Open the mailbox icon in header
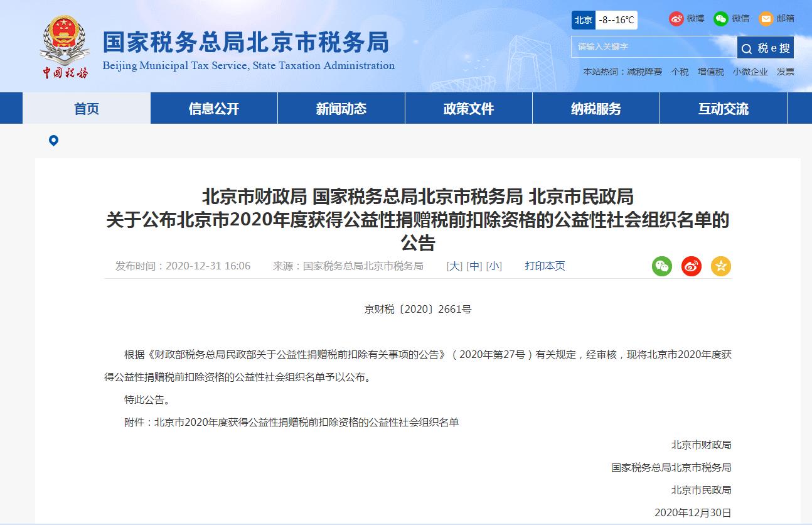 pos(766,19)
